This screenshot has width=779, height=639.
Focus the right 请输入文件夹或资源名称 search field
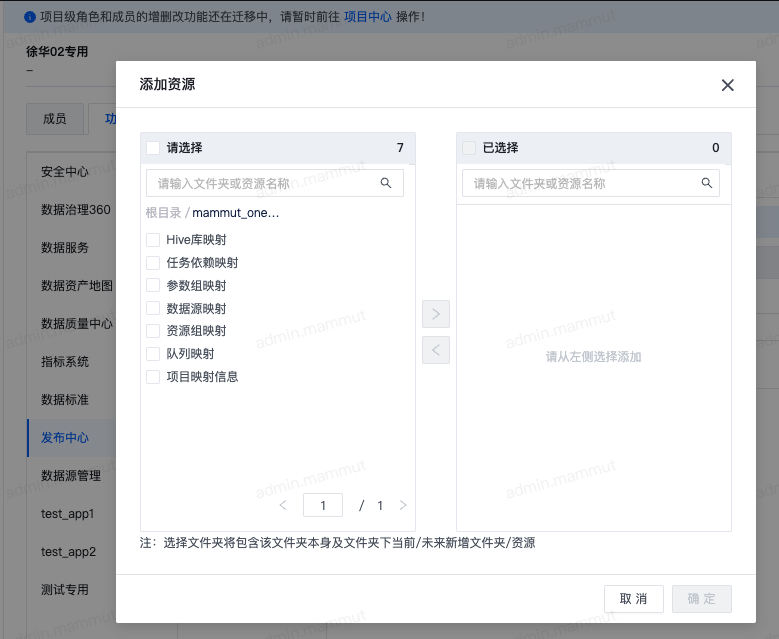point(591,183)
